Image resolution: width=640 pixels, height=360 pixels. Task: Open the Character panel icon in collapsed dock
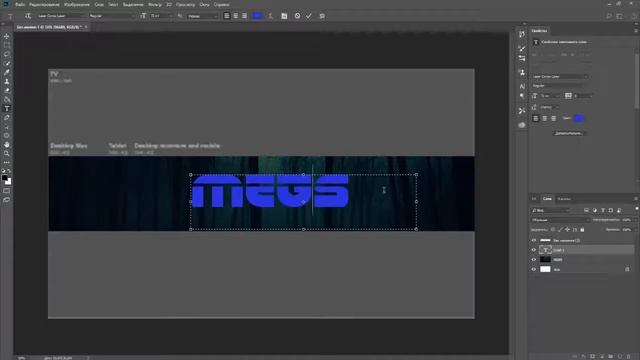(x=522, y=86)
